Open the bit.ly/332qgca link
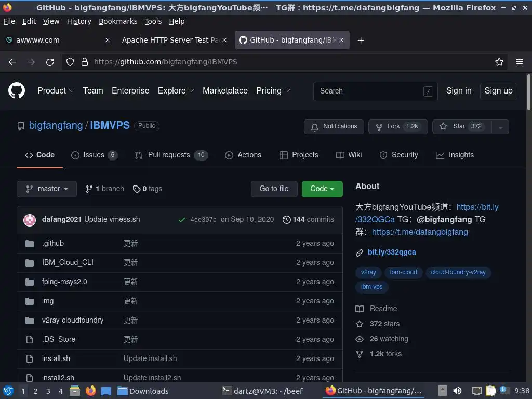This screenshot has width=532, height=399. (x=392, y=252)
